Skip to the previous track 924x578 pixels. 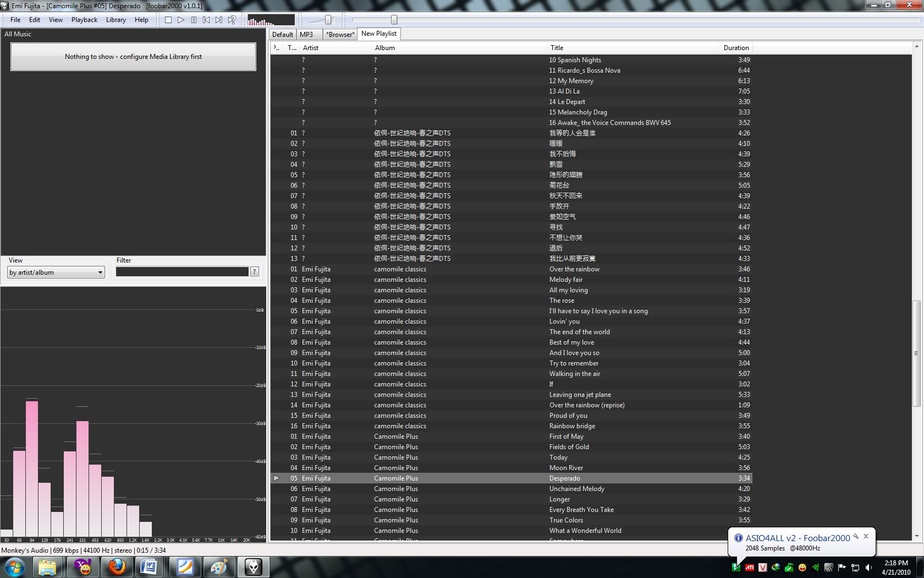pos(206,20)
